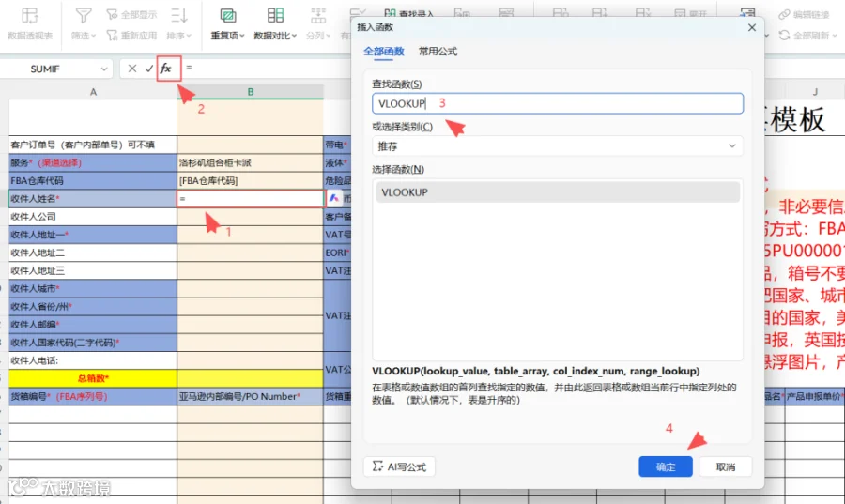Click the 收件人国家代码(二字代码) cell
The height and width of the screenshot is (504, 845).
(93, 343)
